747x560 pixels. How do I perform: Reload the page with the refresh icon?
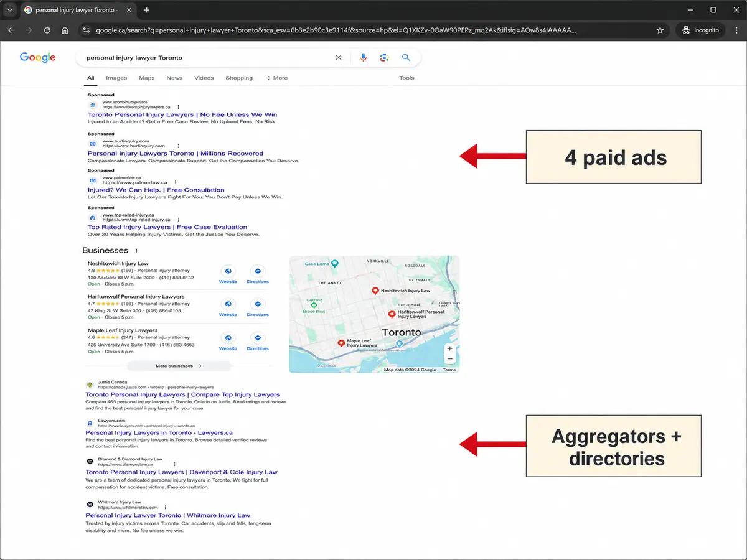47,30
